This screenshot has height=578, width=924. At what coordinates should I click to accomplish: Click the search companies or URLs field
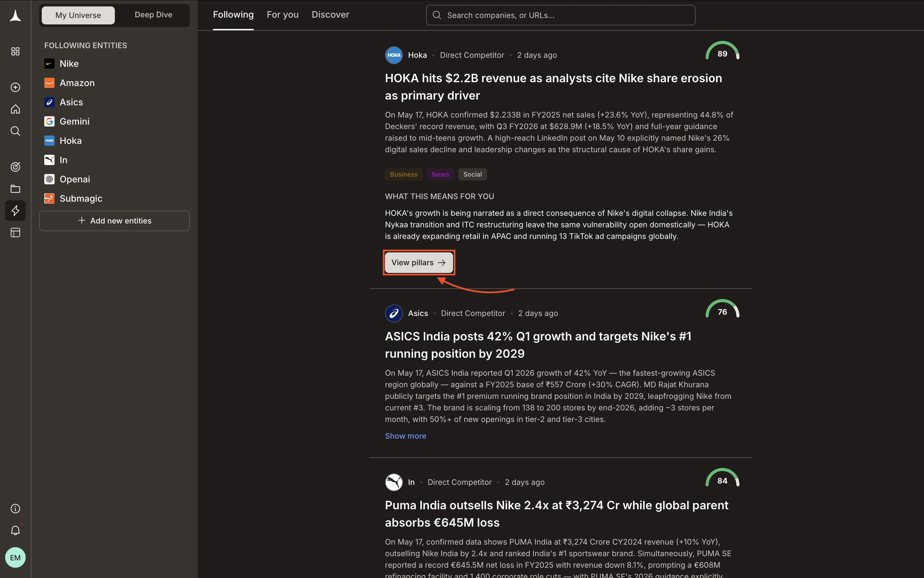[560, 15]
